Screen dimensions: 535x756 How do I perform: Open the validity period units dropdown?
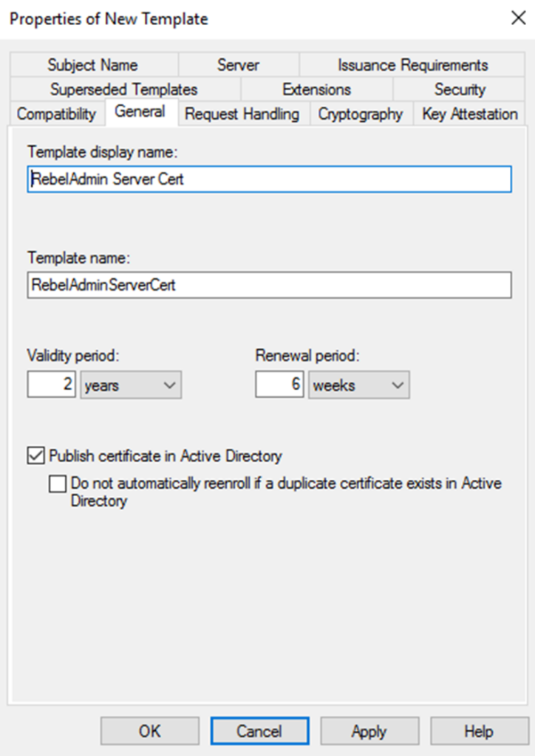[x=168, y=385]
